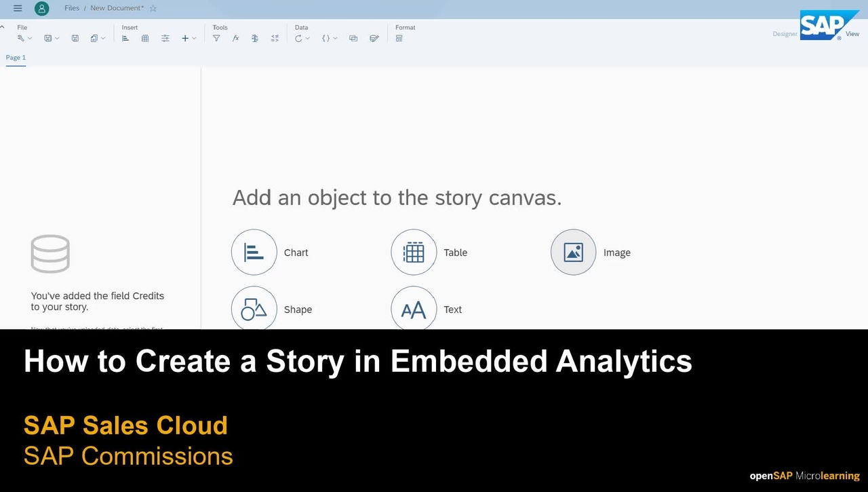The width and height of the screenshot is (868, 492).
Task: Click the Data toolbar group label
Action: (302, 28)
